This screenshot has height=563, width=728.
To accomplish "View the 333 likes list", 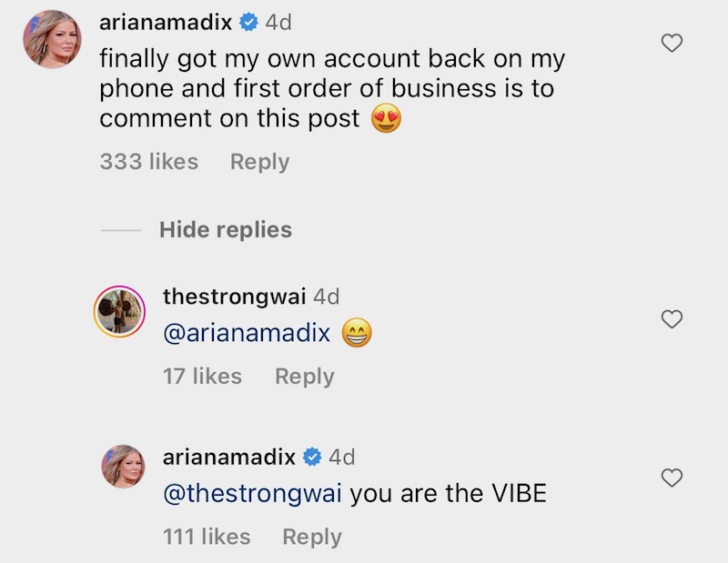I will click(148, 162).
